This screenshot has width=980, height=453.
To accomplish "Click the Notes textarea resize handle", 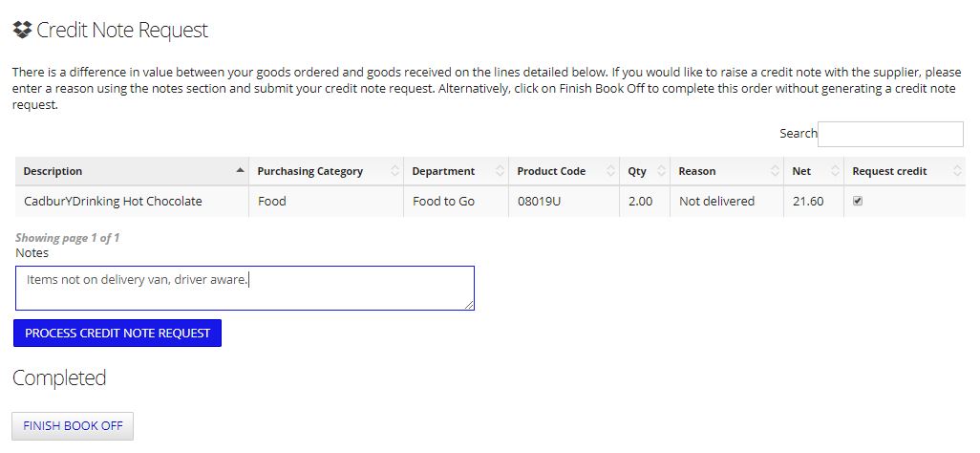I will [469, 305].
